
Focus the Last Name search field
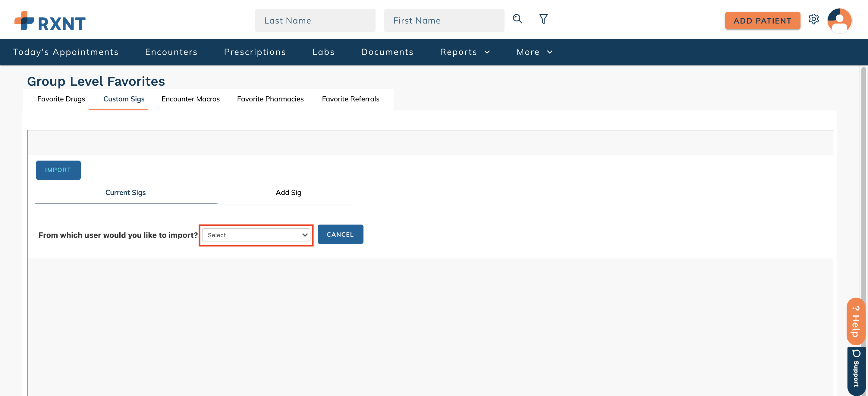pos(315,21)
